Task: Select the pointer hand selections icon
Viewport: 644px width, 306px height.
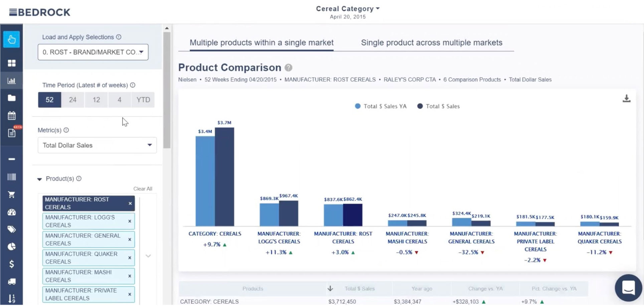Action: [11, 39]
